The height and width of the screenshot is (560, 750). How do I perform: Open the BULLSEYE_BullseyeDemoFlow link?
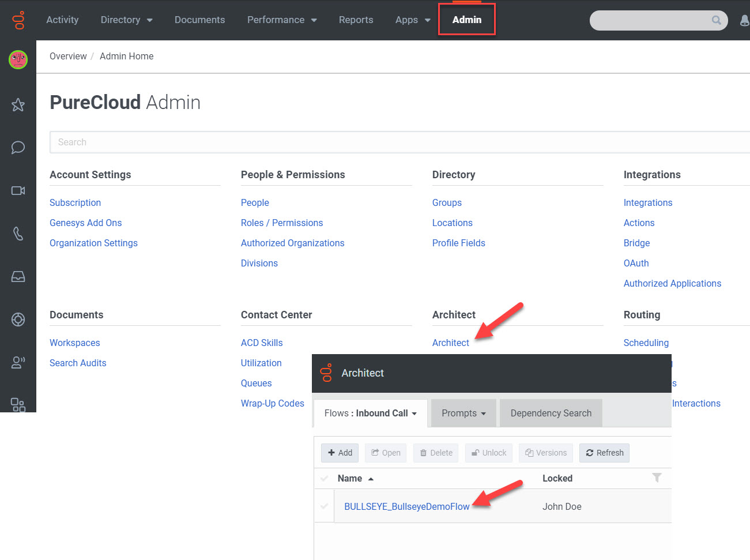tap(407, 506)
